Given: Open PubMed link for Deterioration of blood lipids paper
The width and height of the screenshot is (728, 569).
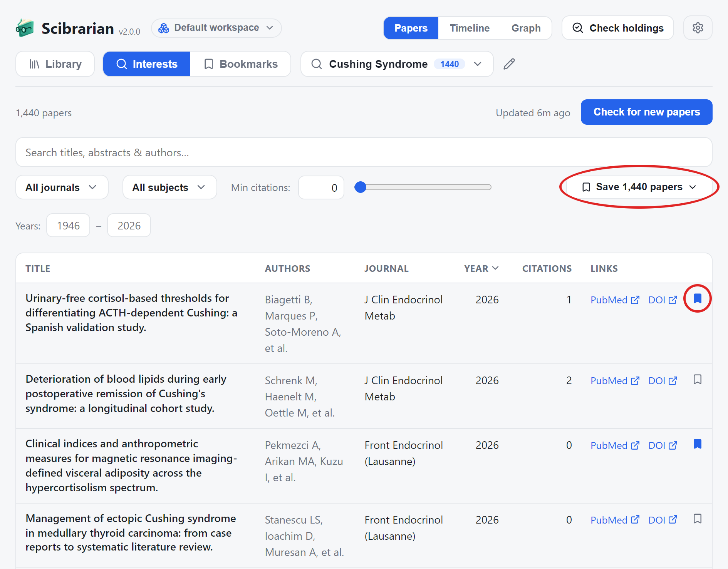Looking at the screenshot, I should [x=615, y=381].
